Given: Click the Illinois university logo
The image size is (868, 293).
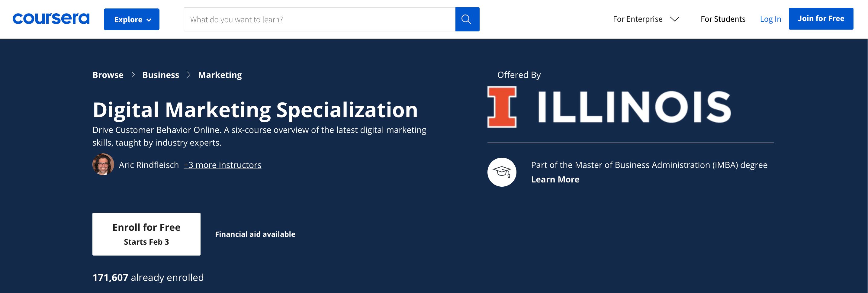Looking at the screenshot, I should (609, 107).
